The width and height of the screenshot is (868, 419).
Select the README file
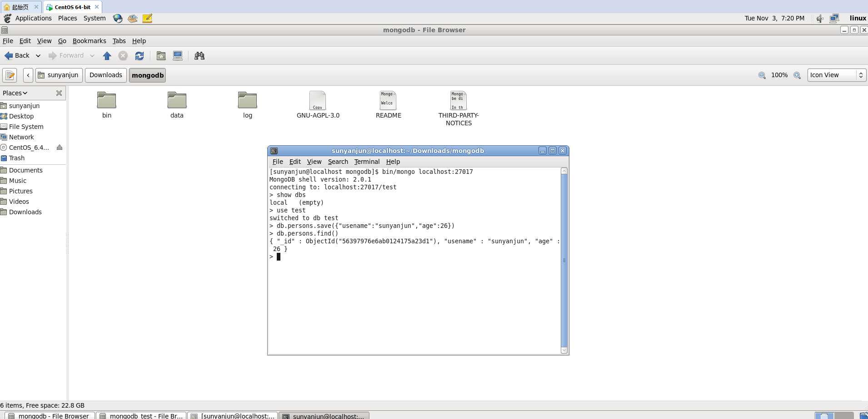[x=388, y=105]
